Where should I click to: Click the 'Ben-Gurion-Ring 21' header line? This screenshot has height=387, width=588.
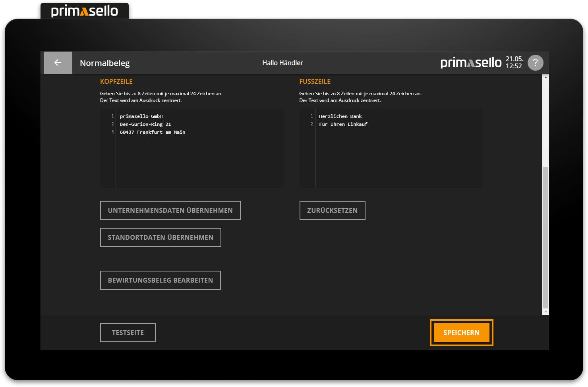tap(145, 124)
